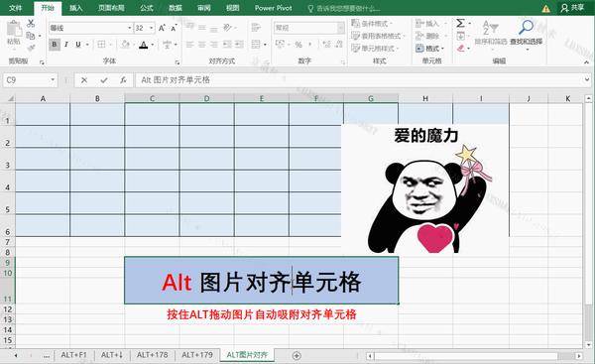
Task: Click the Delete cells (删除) button
Action: [427, 36]
